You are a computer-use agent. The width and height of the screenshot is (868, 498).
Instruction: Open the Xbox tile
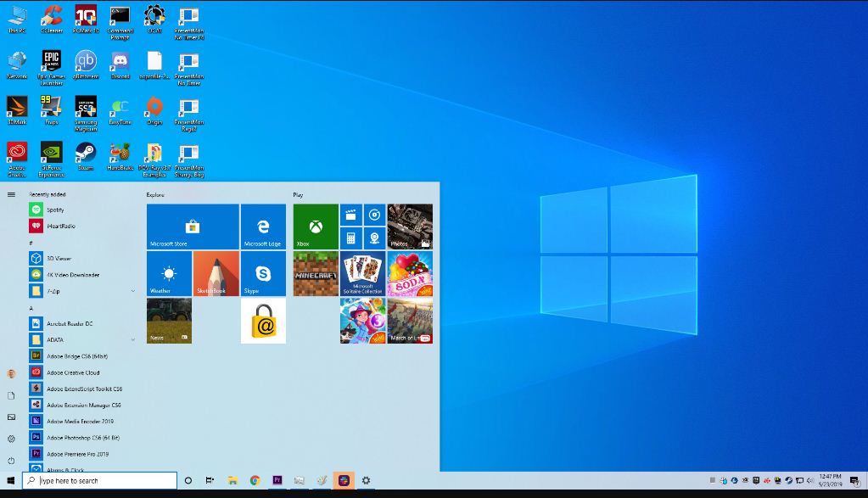[x=316, y=227]
